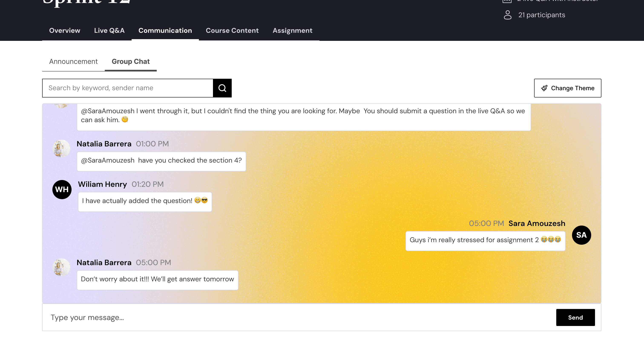Screen dimensions: 644x343
Task: Select the Communication tab
Action: tap(165, 30)
